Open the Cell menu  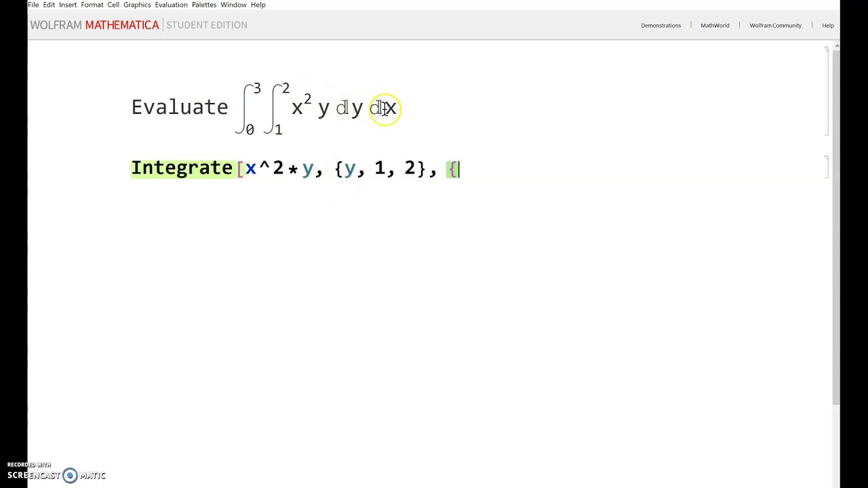pos(113,5)
